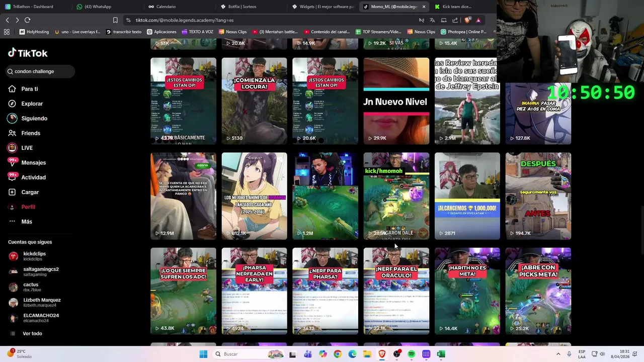644x362 pixels.
Task: Open the transcribir texto bookmark
Action: [x=124, y=32]
